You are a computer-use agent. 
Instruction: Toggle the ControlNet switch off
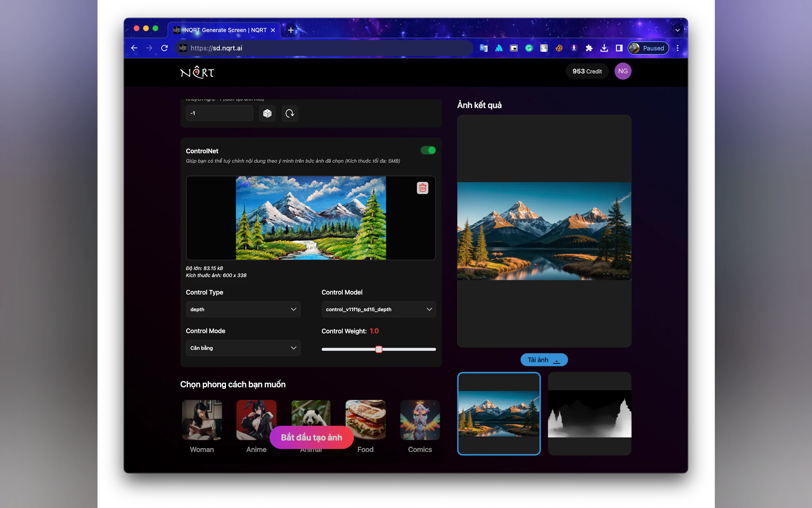[x=428, y=150]
